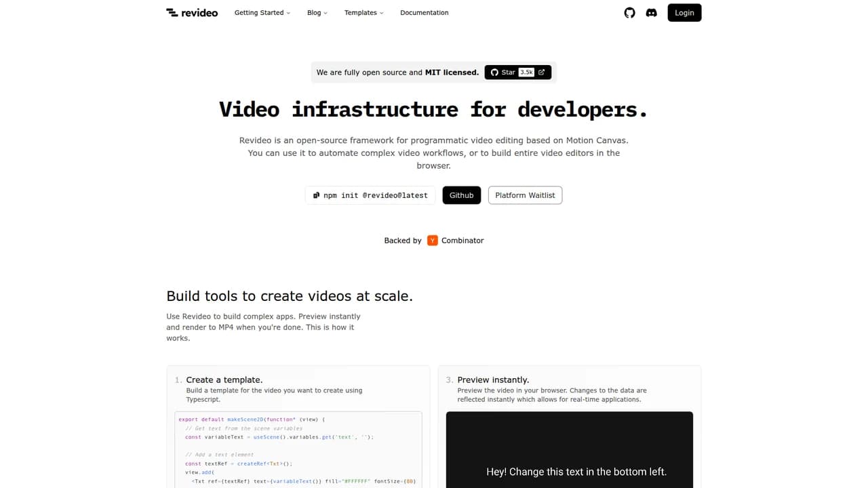The width and height of the screenshot is (868, 488).
Task: Go to the Documentation page
Action: [425, 12]
